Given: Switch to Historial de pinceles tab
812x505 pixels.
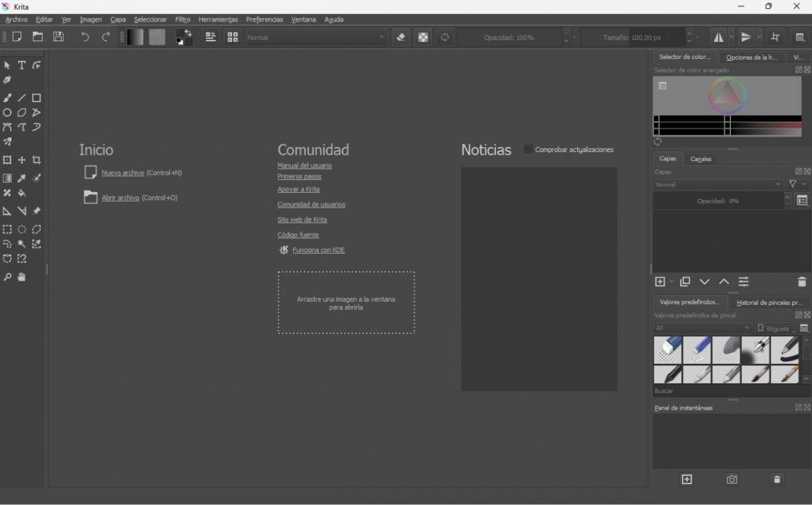Looking at the screenshot, I should click(770, 302).
